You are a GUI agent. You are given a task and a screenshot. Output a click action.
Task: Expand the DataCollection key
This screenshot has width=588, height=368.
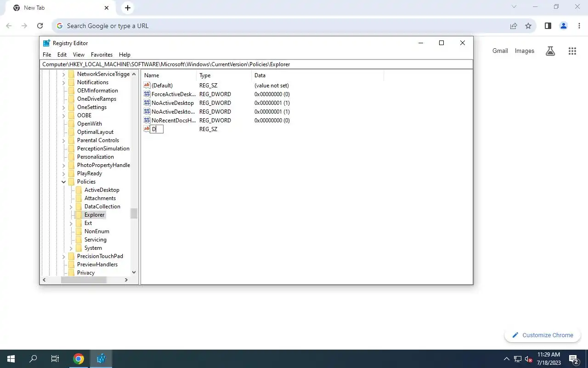point(71,207)
